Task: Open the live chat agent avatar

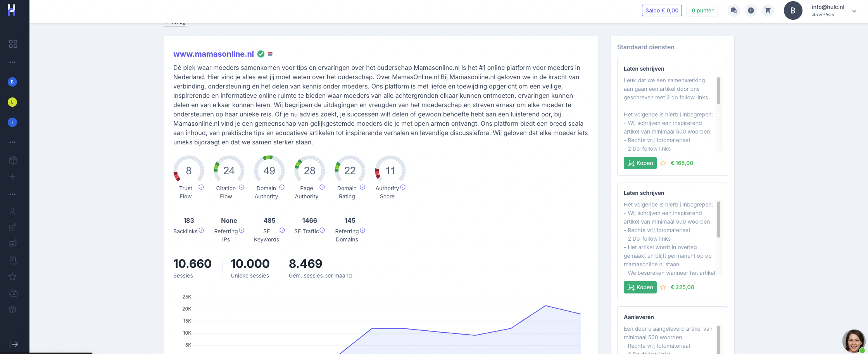Action: click(x=854, y=341)
